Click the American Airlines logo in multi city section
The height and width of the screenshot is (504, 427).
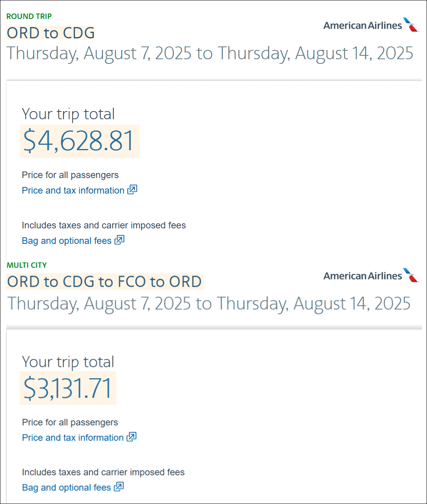point(370,276)
